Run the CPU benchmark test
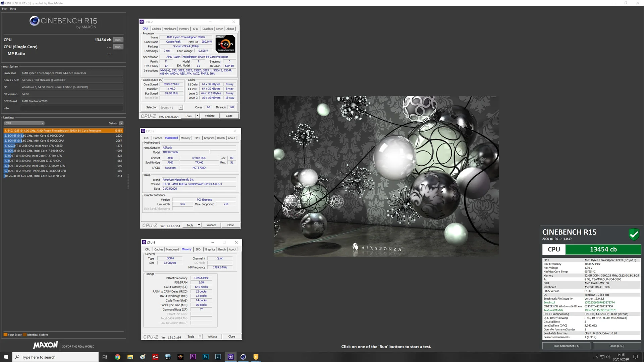 (x=118, y=40)
